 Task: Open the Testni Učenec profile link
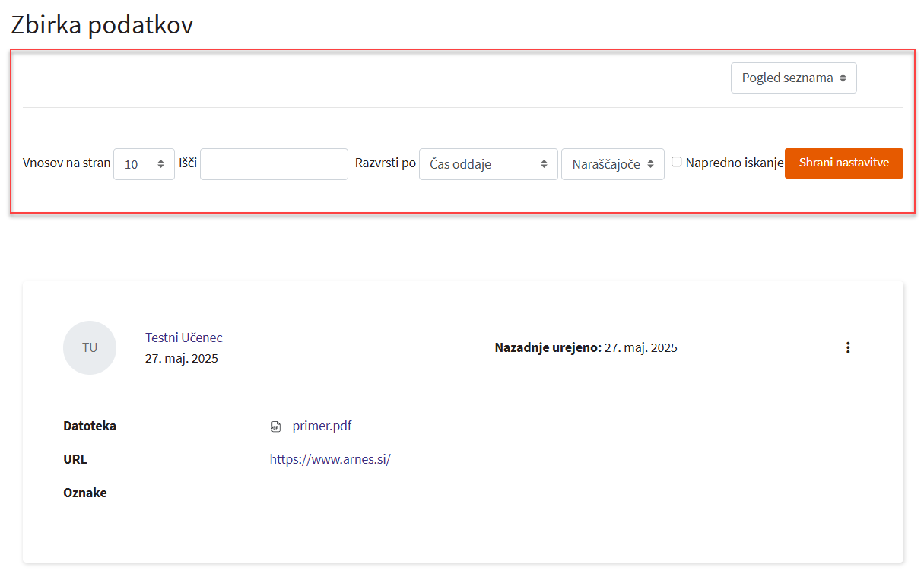click(x=183, y=338)
